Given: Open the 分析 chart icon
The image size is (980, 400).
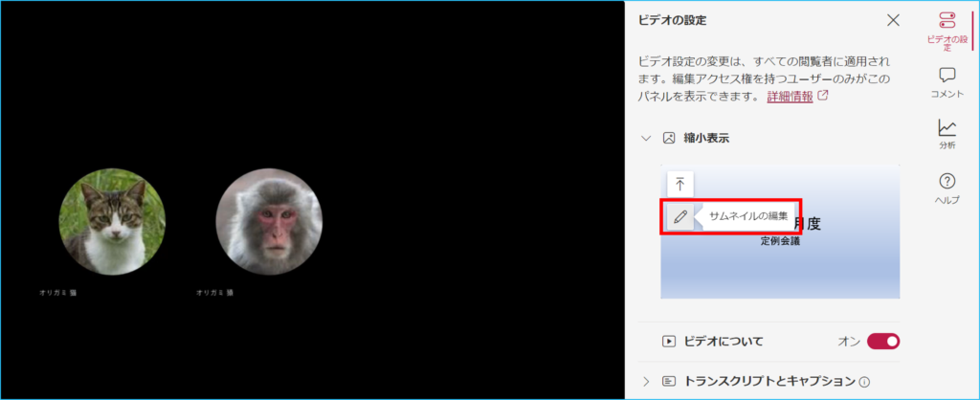Looking at the screenshot, I should (947, 134).
